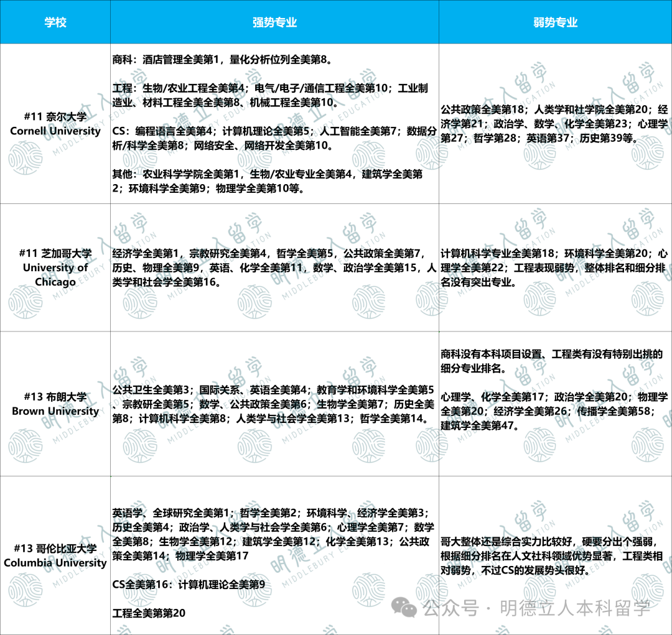
Task: Click the 学校 column header
Action: 55,22
